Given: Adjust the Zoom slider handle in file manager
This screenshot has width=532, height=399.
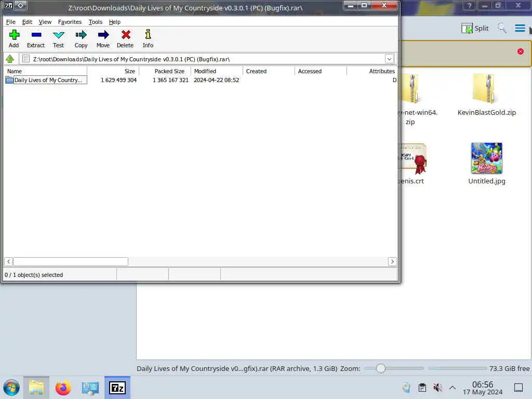Looking at the screenshot, I should [381, 368].
